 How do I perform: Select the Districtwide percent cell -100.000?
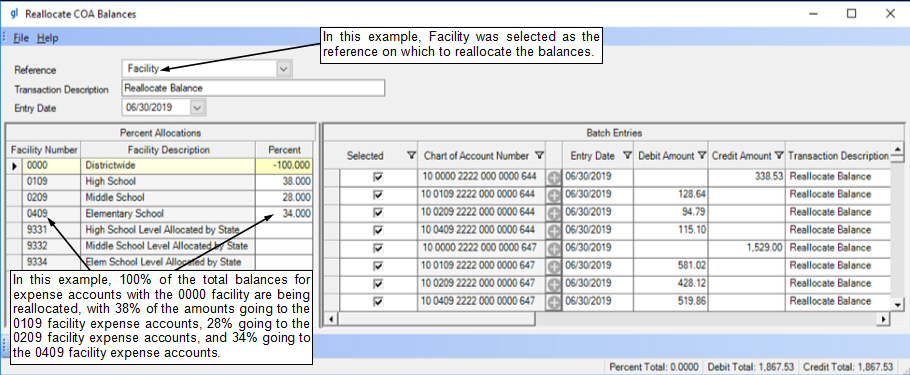284,165
